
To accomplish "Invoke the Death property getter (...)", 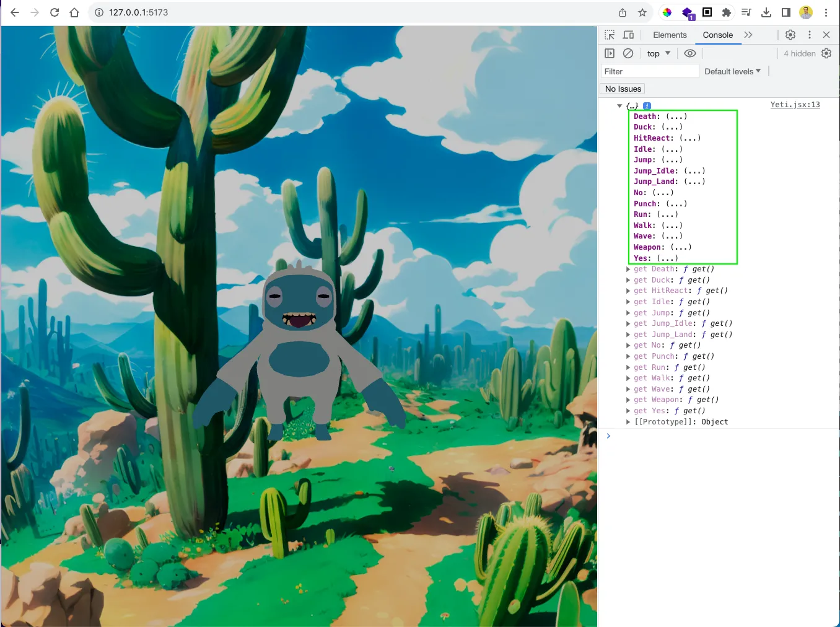I will pyautogui.click(x=676, y=116).
